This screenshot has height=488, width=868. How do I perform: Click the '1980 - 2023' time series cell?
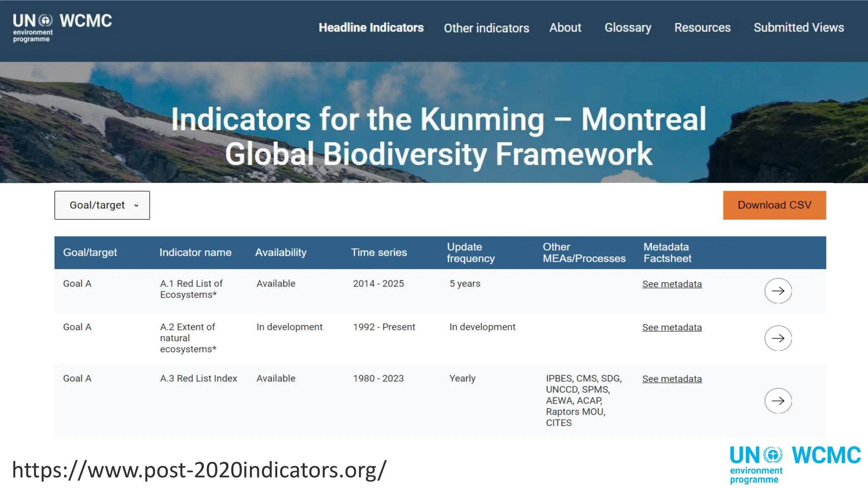tap(378, 378)
